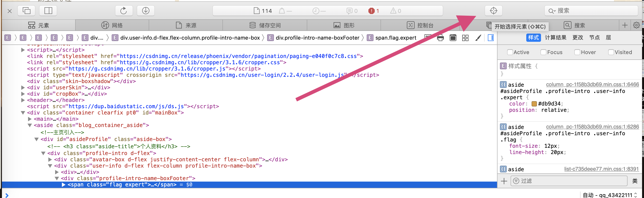This screenshot has width=644, height=198.
Task: Dock inspector to side icon
Action: pyautogui.click(x=48, y=11)
